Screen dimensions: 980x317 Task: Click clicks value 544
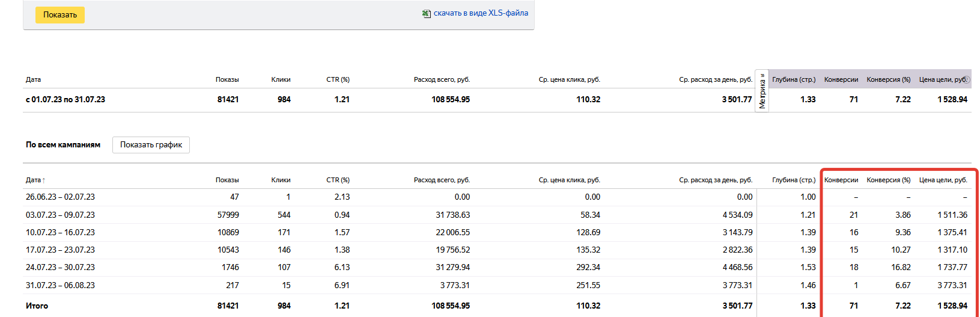click(x=284, y=215)
